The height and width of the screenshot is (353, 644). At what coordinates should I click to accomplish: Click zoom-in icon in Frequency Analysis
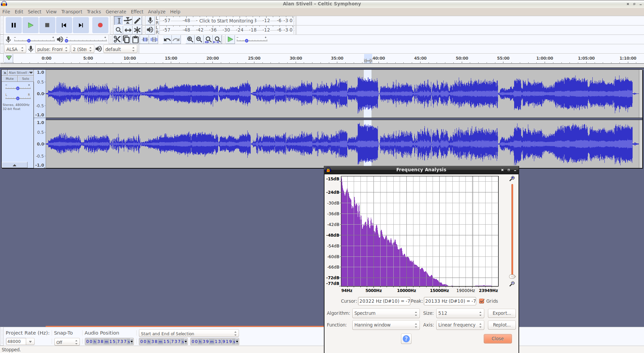(512, 179)
